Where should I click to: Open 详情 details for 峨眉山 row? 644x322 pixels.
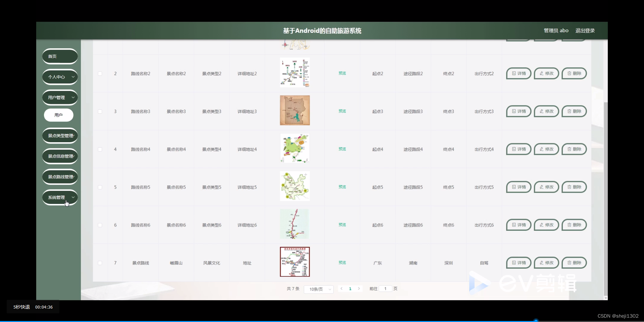coord(518,263)
